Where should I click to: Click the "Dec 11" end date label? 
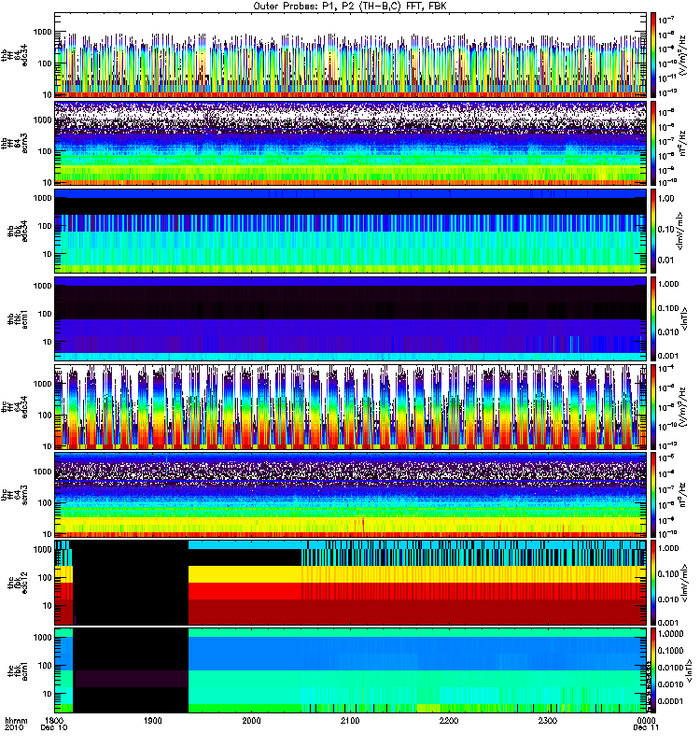pyautogui.click(x=646, y=727)
